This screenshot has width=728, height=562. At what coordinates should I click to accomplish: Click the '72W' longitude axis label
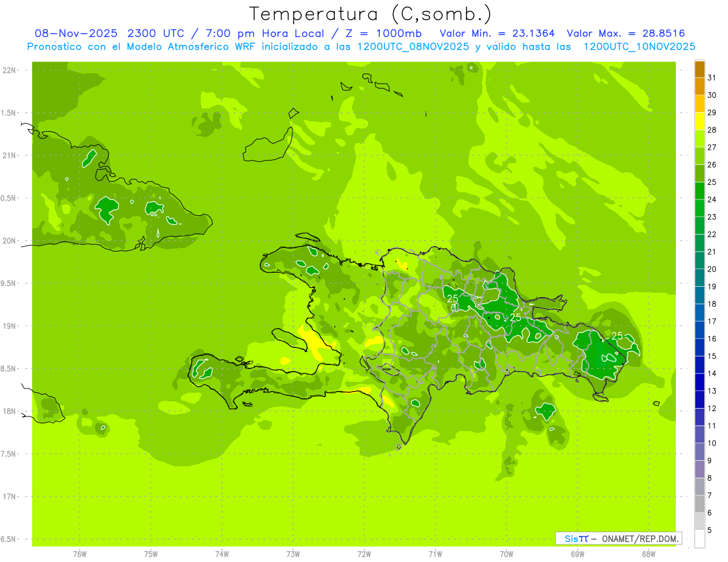coord(364,554)
